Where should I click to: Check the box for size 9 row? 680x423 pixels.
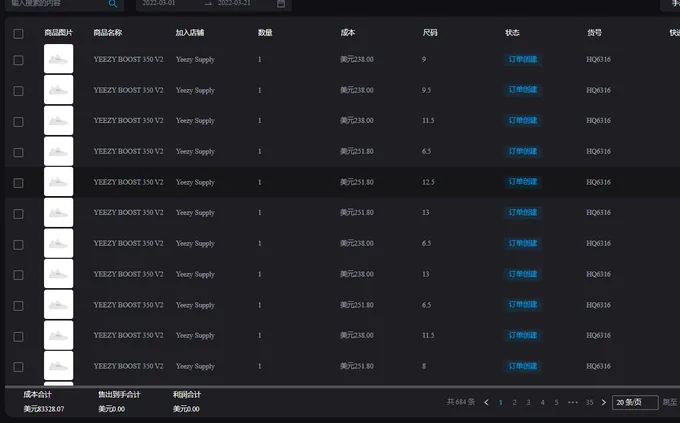18,60
